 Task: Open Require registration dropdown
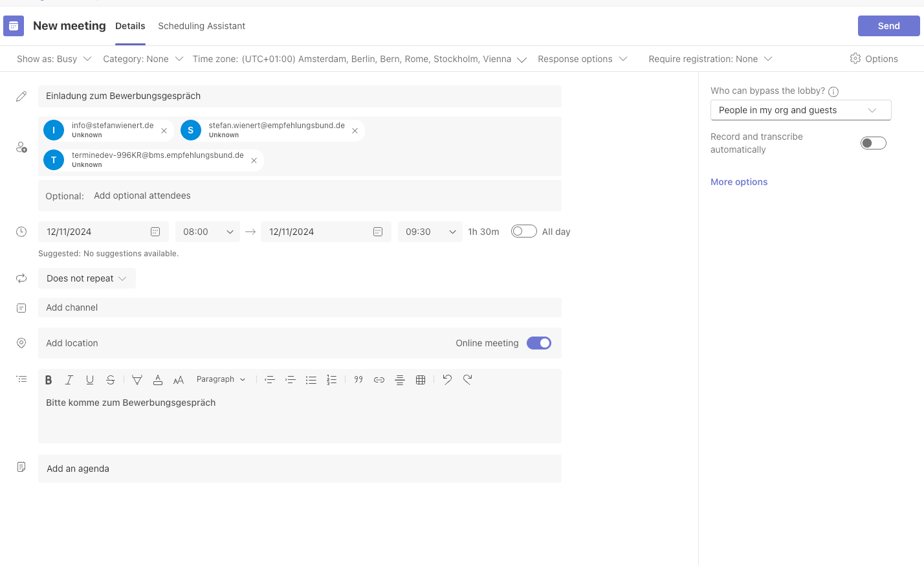tap(710, 59)
